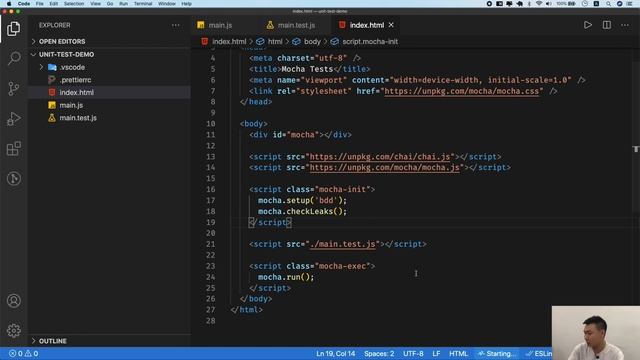Click Spaces: 2 indentation setting

tap(379, 353)
